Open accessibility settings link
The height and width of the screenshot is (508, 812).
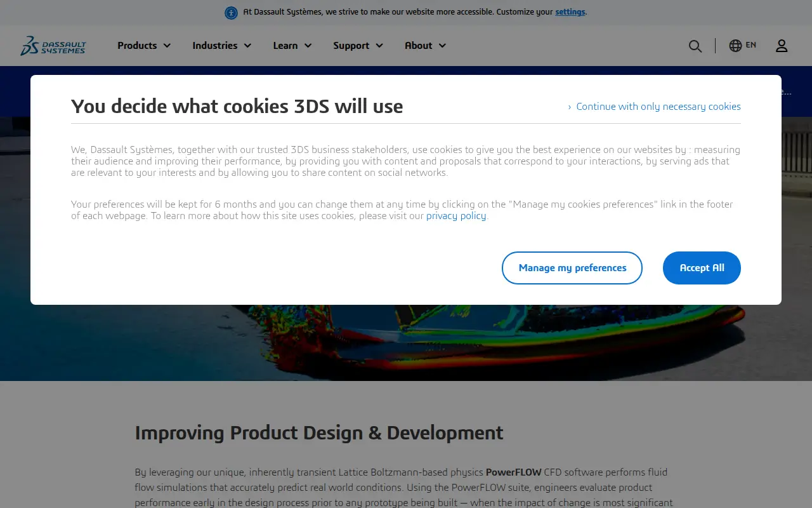(570, 12)
